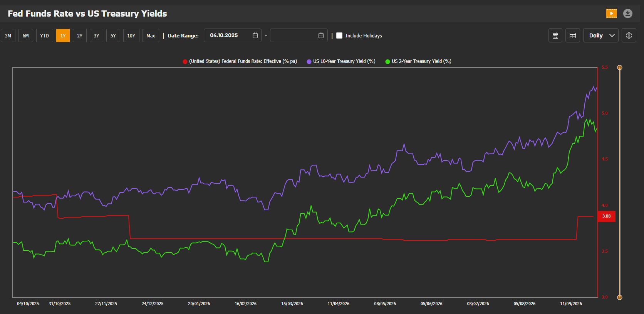
Task: Click the empty end date field
Action: [x=299, y=35]
